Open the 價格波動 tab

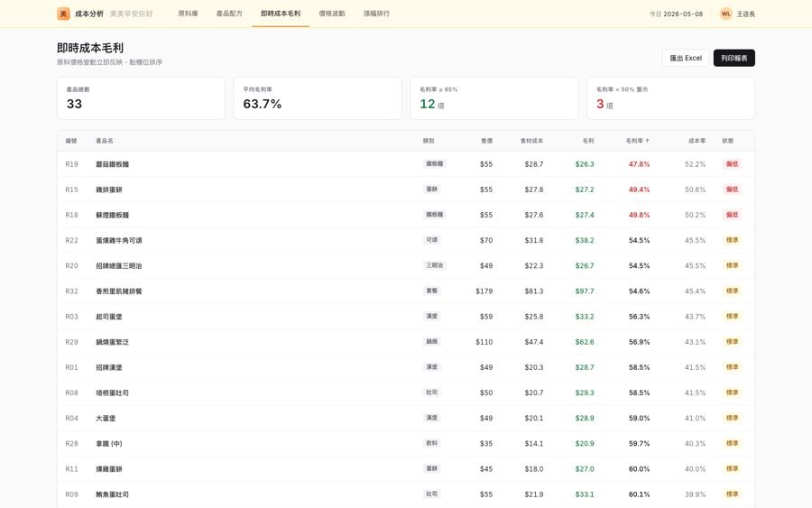[x=332, y=14]
